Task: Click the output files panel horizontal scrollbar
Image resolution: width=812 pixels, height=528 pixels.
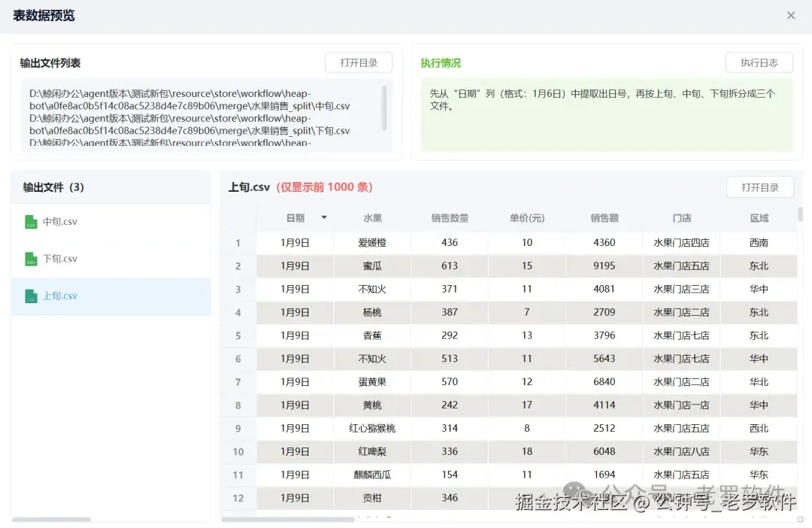Action: tap(52, 519)
